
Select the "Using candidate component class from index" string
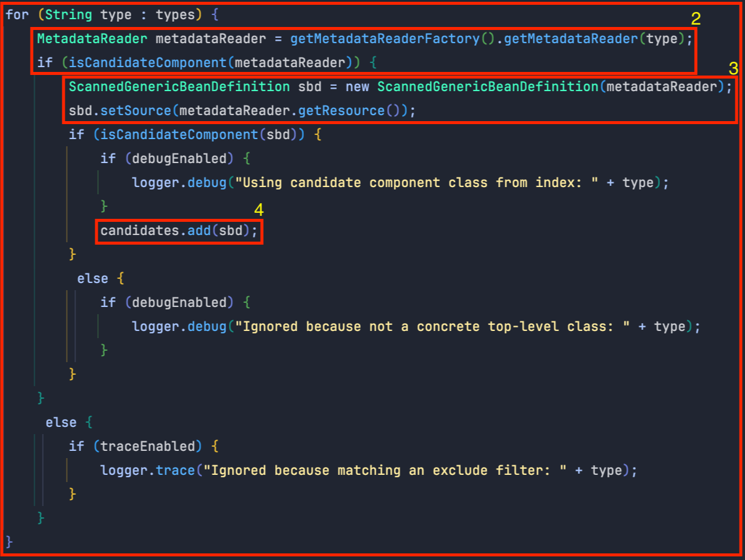[x=417, y=183]
